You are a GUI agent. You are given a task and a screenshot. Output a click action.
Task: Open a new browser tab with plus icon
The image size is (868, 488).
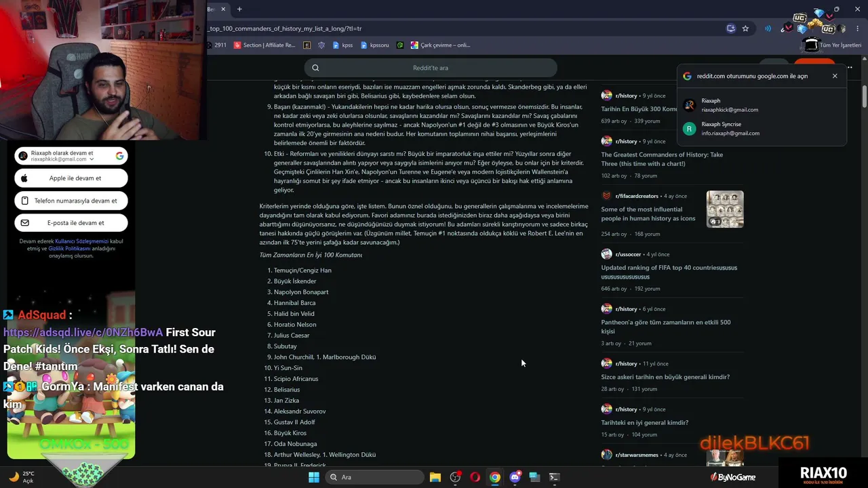point(239,9)
